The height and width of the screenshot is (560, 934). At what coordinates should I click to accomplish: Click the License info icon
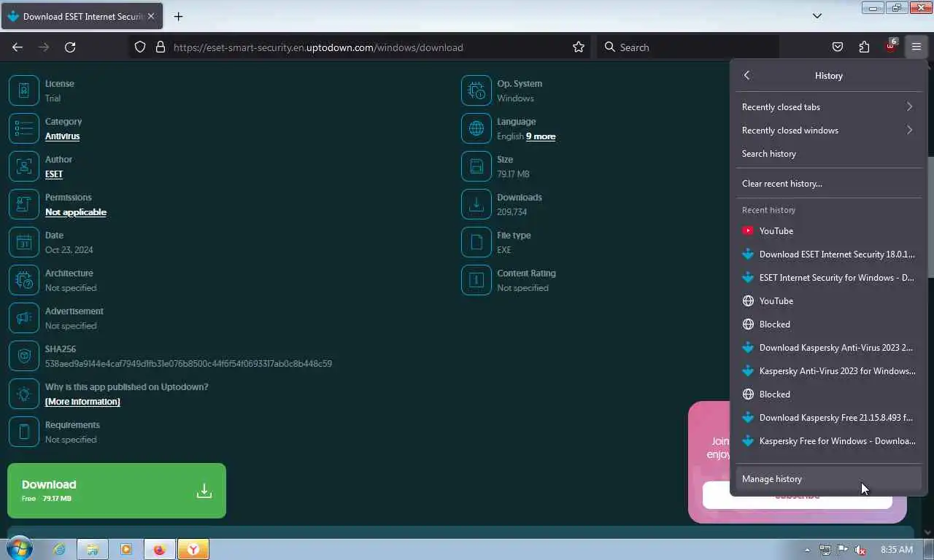[x=24, y=90]
